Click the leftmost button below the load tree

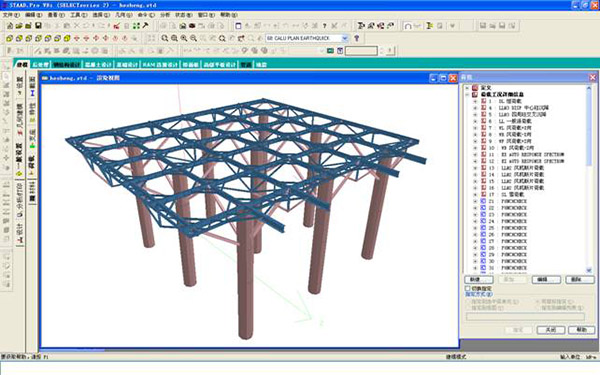point(479,280)
